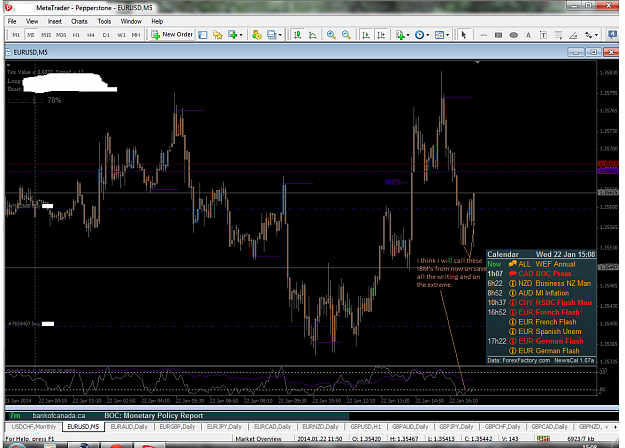Click the profiles windows icon
625x448 pixels.
(271, 35)
